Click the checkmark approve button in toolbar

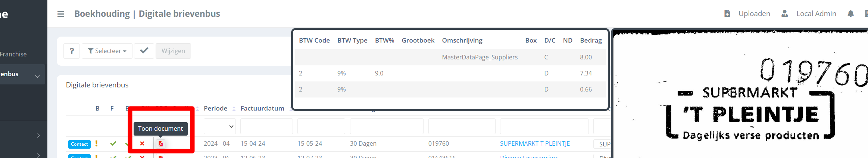[144, 51]
